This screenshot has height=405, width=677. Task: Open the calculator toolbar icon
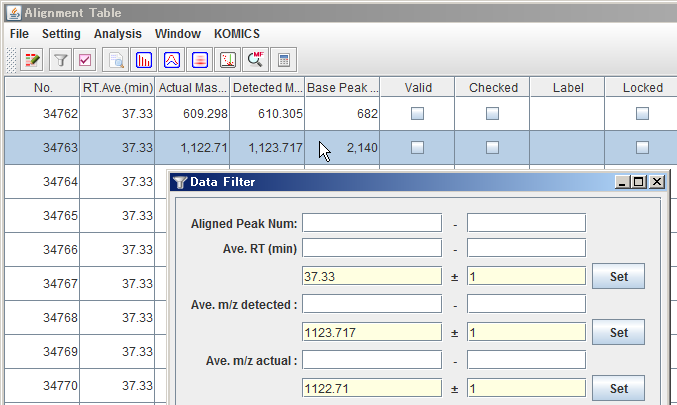click(284, 60)
